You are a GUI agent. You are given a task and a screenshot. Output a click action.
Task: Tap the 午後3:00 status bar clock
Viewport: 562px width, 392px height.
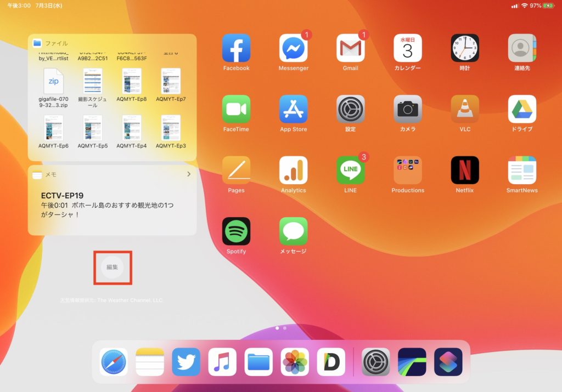(19, 5)
